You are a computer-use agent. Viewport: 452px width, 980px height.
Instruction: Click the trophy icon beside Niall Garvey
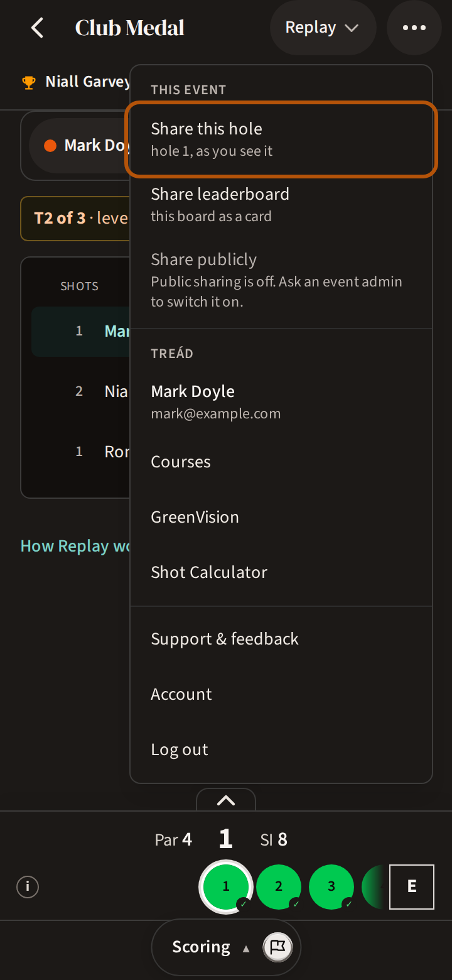click(29, 82)
